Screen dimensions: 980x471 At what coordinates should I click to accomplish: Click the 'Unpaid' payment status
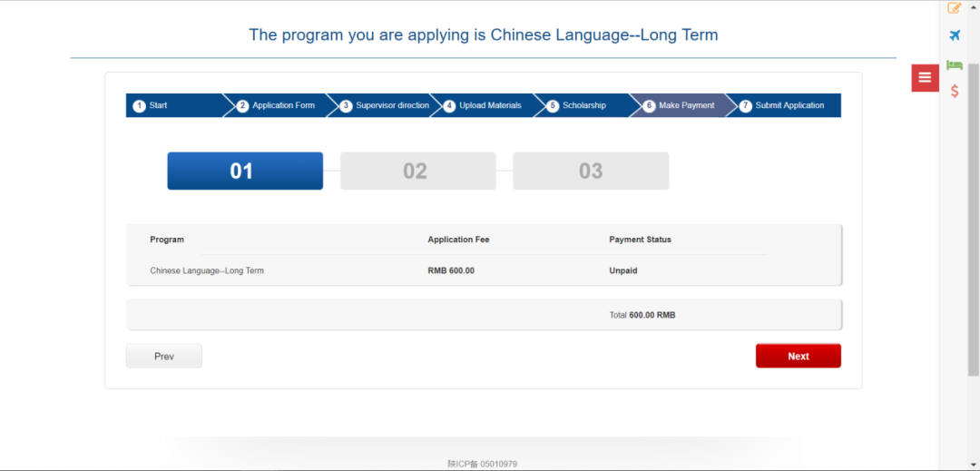[623, 271]
